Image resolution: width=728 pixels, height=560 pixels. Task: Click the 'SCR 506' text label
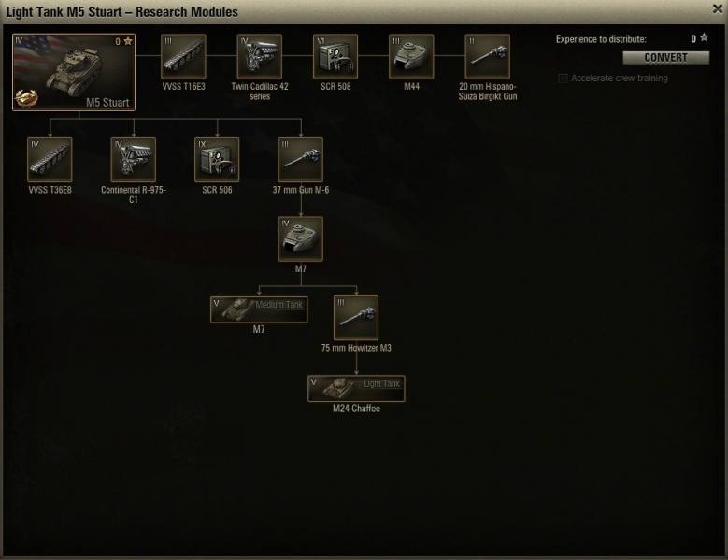[x=217, y=190]
